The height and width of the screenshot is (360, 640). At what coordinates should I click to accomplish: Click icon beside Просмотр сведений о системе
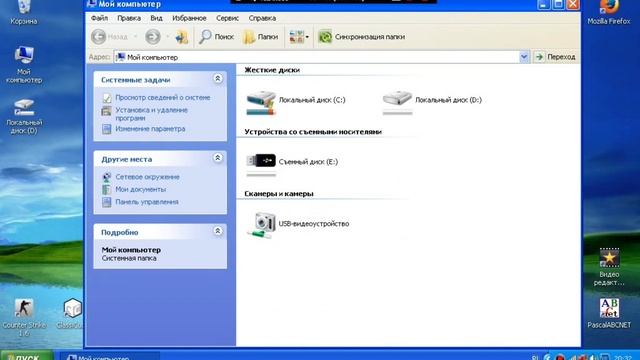[107, 98]
